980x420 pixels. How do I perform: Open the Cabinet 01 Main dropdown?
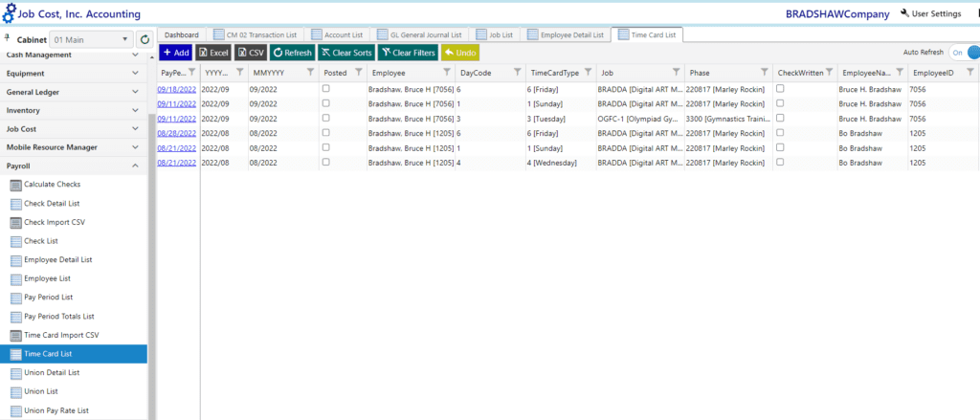91,40
